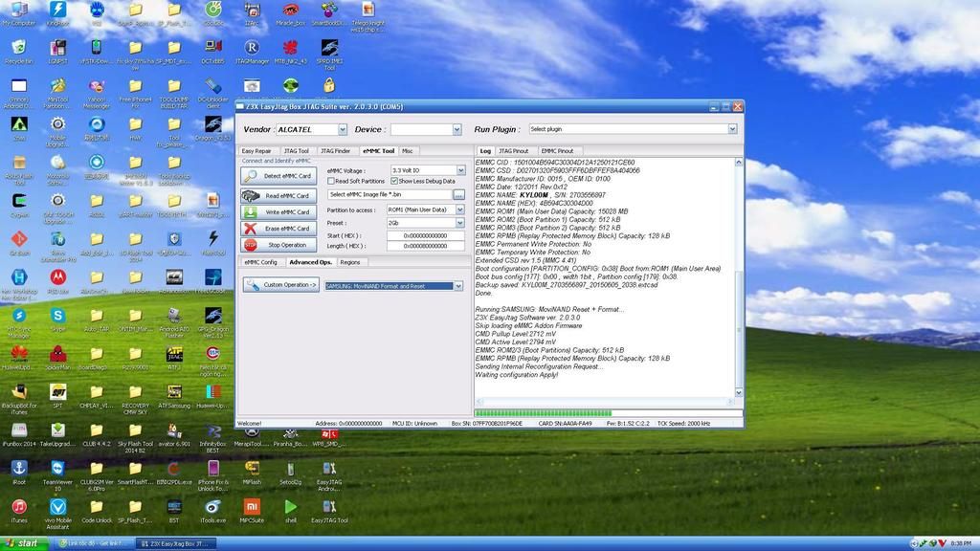
Task: Select the Skype desktop icon
Action: click(57, 320)
